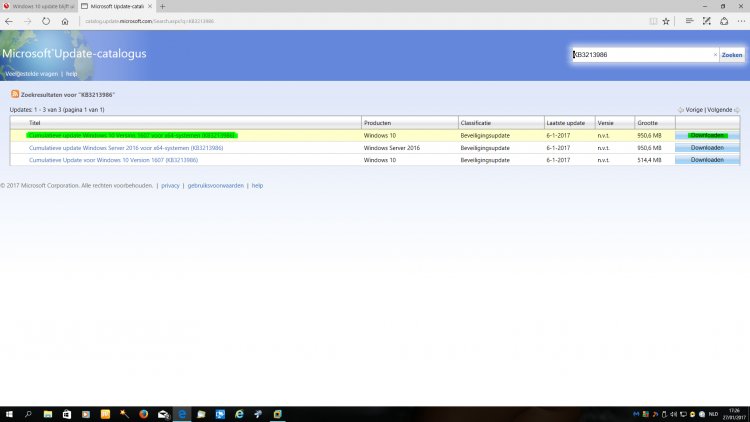750x422 pixels.
Task: Open Cumulatieve update Windows Server 2016 link
Action: 126,147
